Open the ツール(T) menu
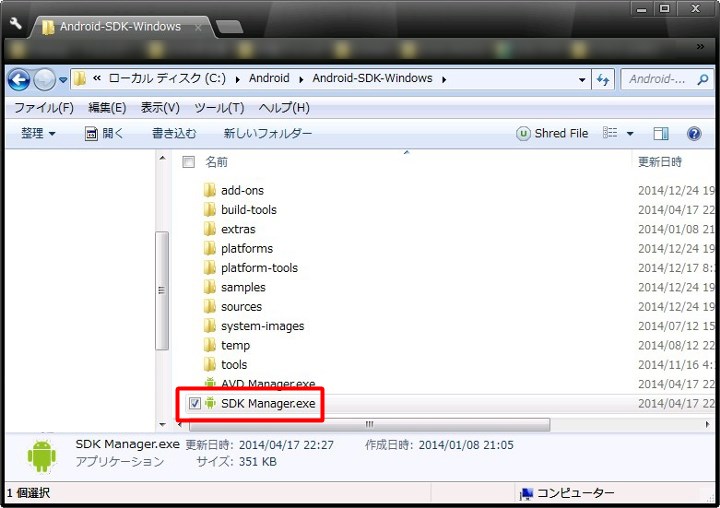Viewport: 720px width, 508px height. (219, 108)
